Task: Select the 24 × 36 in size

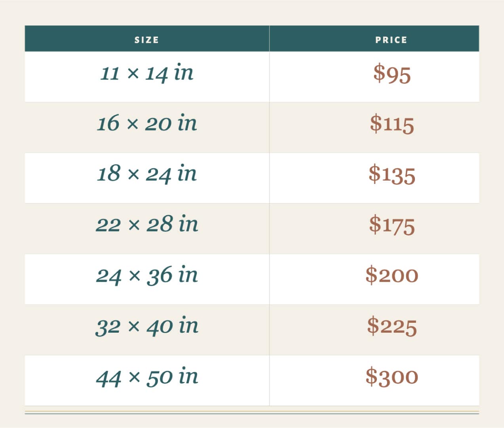Action: point(146,275)
